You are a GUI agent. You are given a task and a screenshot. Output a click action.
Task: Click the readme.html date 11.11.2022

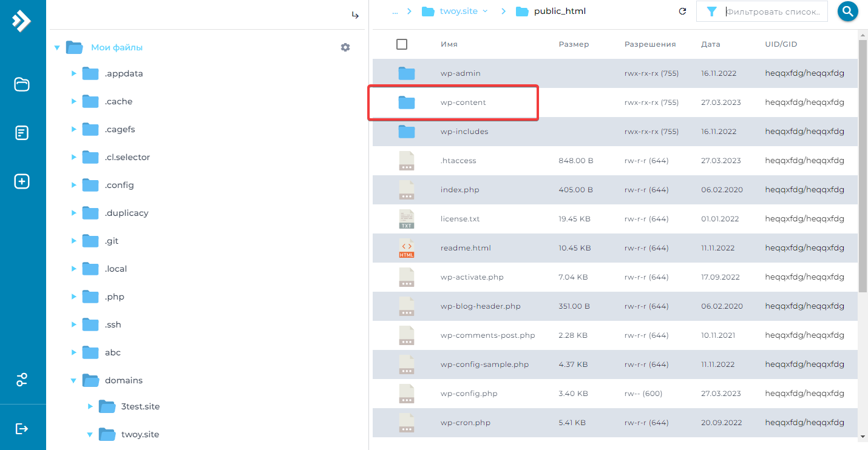(x=718, y=248)
